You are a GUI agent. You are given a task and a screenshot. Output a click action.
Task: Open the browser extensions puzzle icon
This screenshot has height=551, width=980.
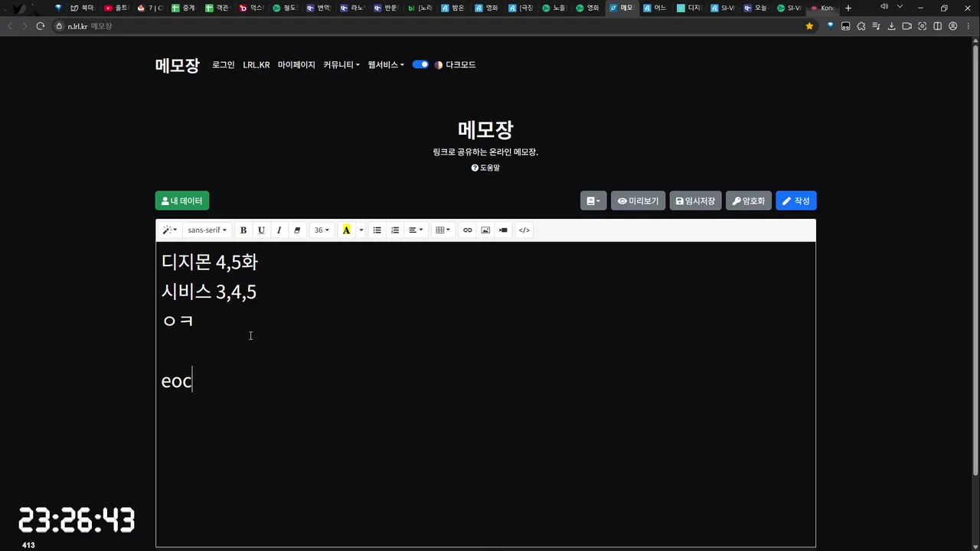(x=861, y=26)
